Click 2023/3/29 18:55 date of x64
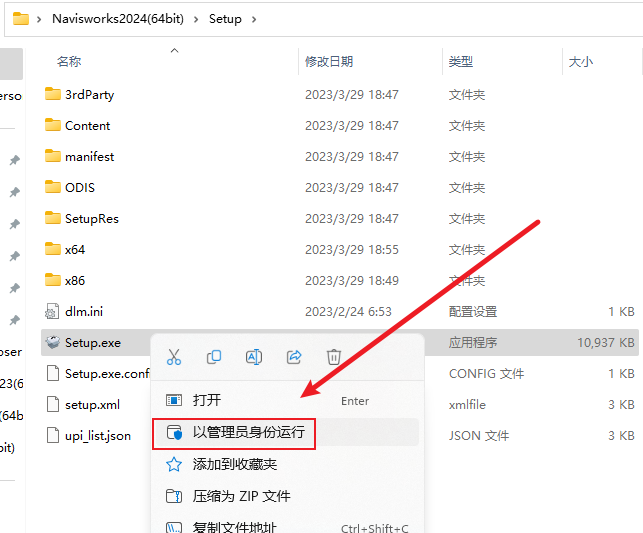This screenshot has height=533, width=643. pos(351,250)
